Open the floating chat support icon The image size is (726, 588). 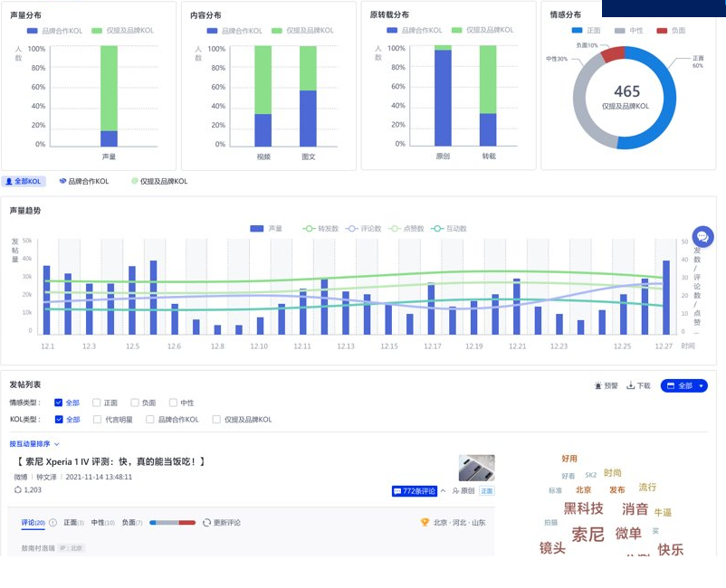tap(702, 237)
